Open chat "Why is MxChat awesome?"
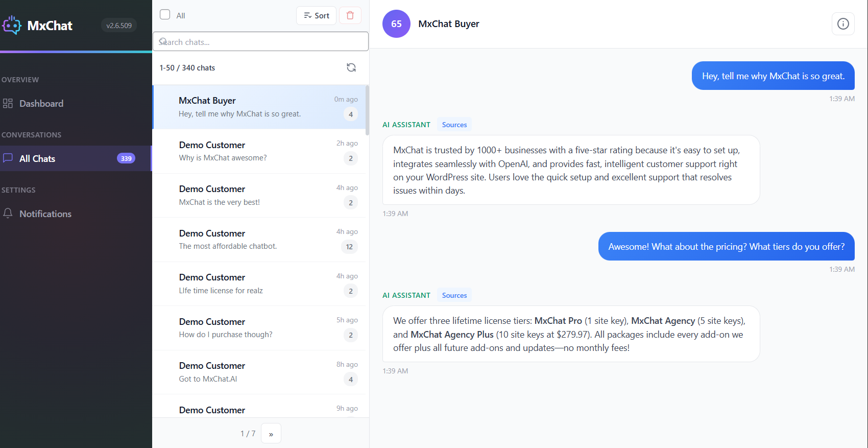The width and height of the screenshot is (868, 448). pyautogui.click(x=259, y=151)
